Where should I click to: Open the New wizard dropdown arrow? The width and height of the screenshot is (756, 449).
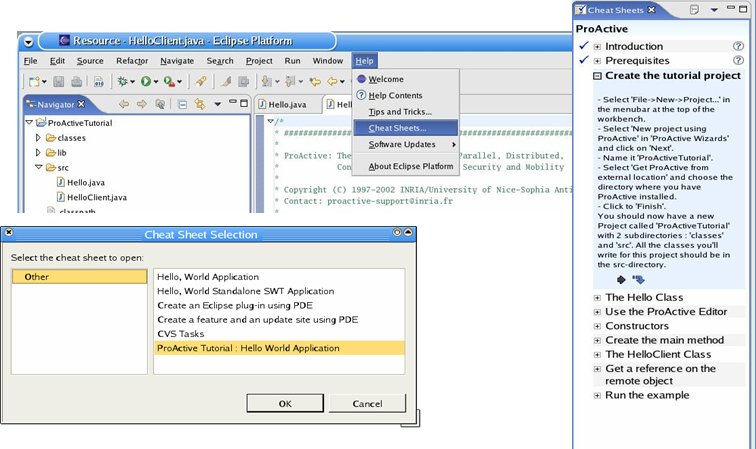point(44,82)
